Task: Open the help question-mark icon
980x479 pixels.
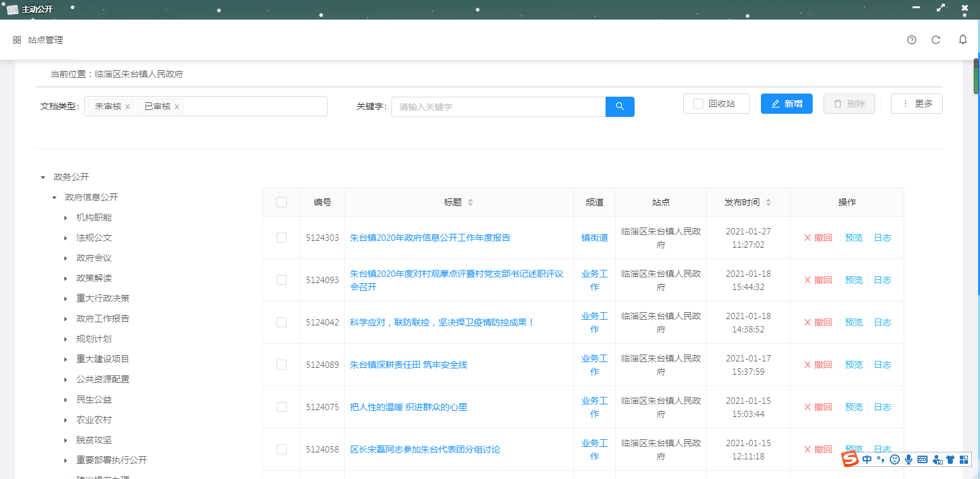Action: (911, 39)
